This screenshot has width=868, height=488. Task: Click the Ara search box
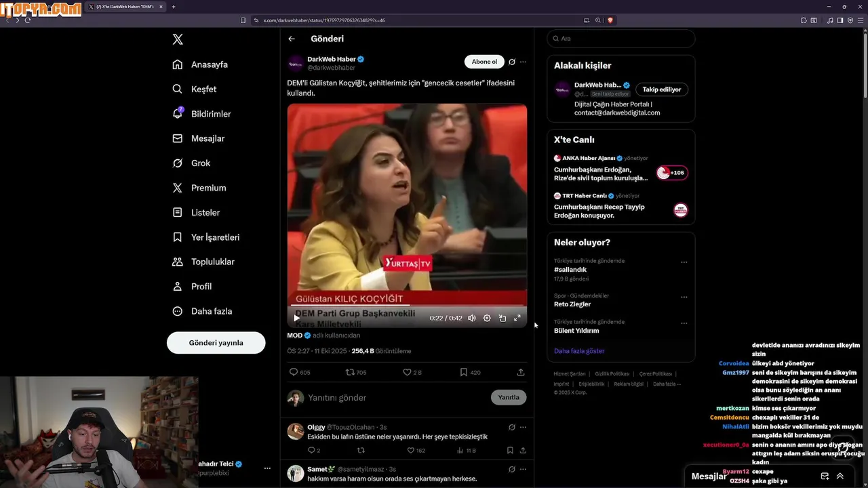[621, 39]
